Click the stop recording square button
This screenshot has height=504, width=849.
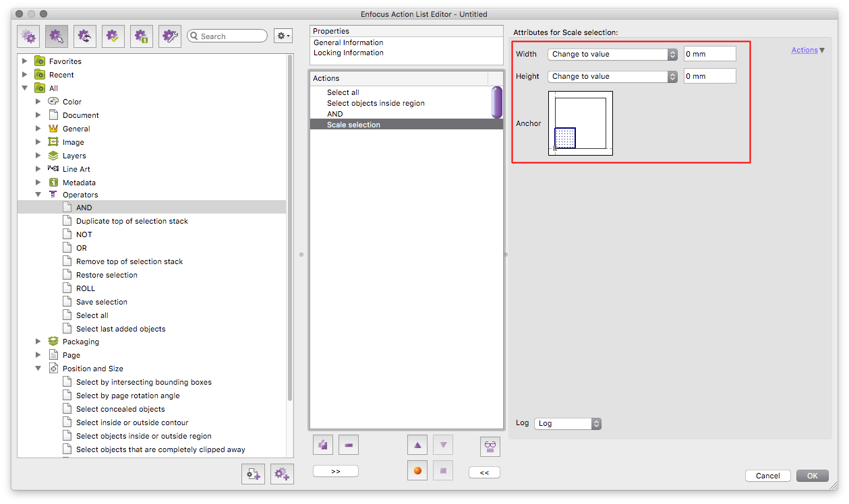443,470
